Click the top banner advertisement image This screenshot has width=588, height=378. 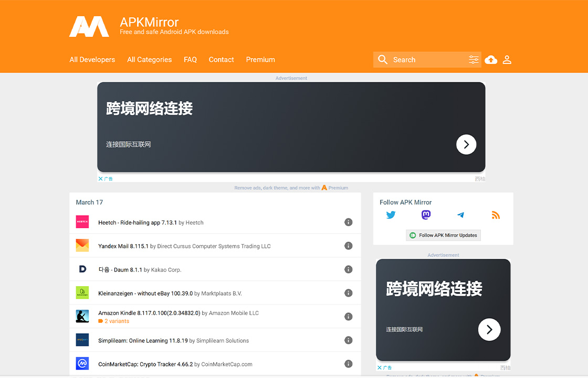click(x=291, y=127)
